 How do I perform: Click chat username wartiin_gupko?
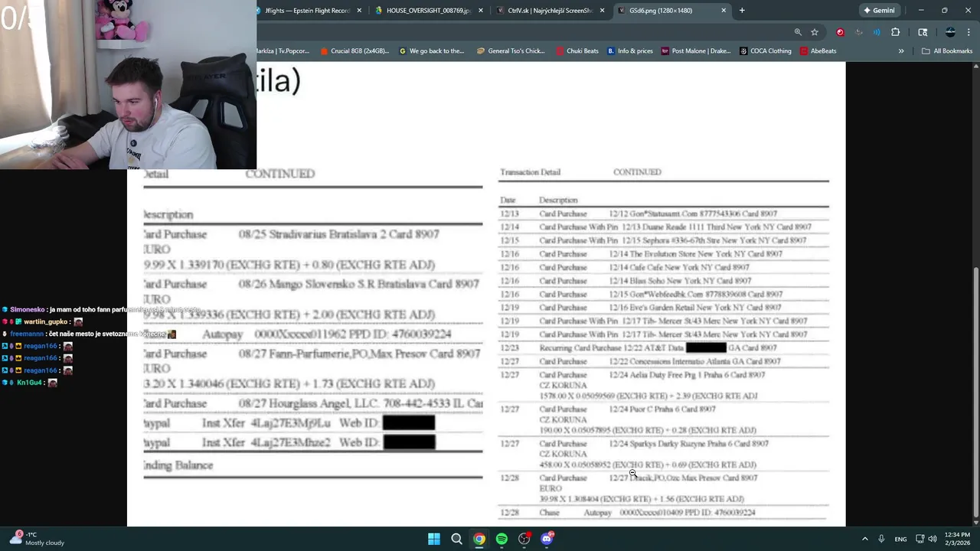(46, 321)
